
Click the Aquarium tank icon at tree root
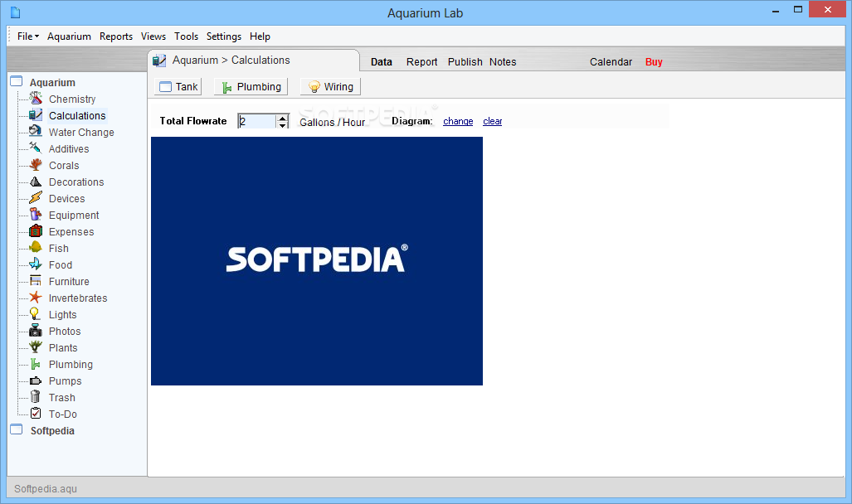coord(17,81)
